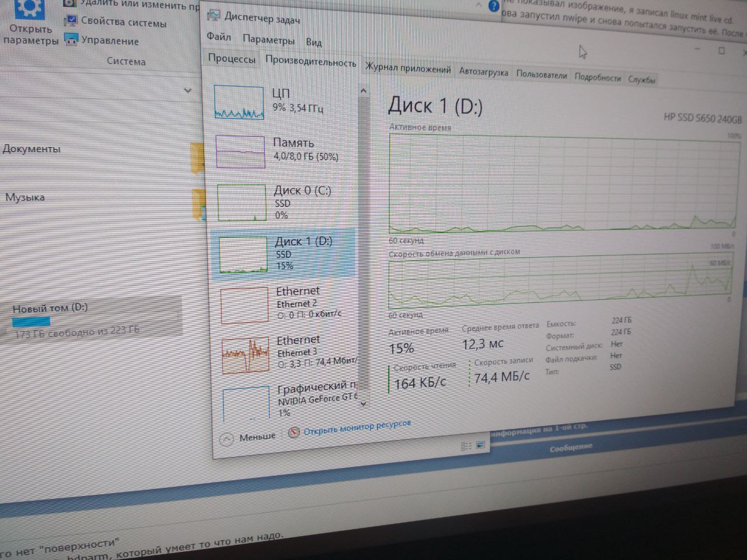Viewport: 747px width, 560px height.
Task: Collapse the Explorer ribbon with the chevron
Action: click(188, 90)
